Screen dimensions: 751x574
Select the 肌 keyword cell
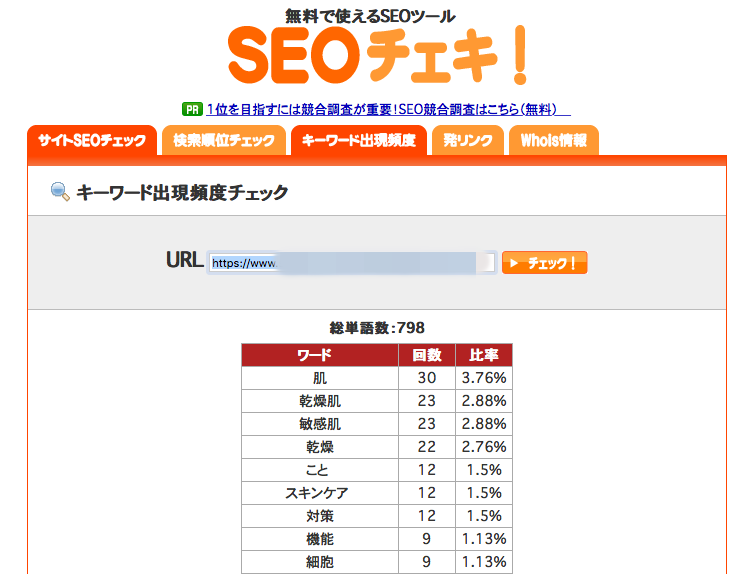[x=320, y=378]
